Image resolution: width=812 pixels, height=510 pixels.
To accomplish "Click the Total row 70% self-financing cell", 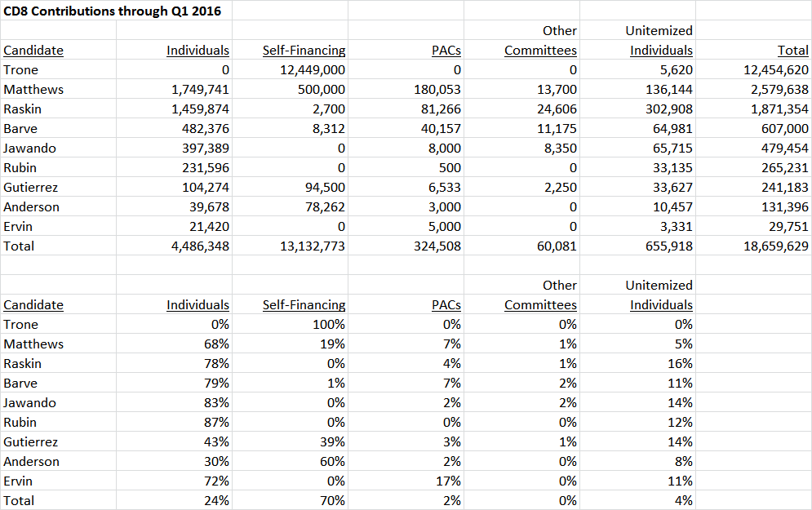I will pyautogui.click(x=332, y=501).
